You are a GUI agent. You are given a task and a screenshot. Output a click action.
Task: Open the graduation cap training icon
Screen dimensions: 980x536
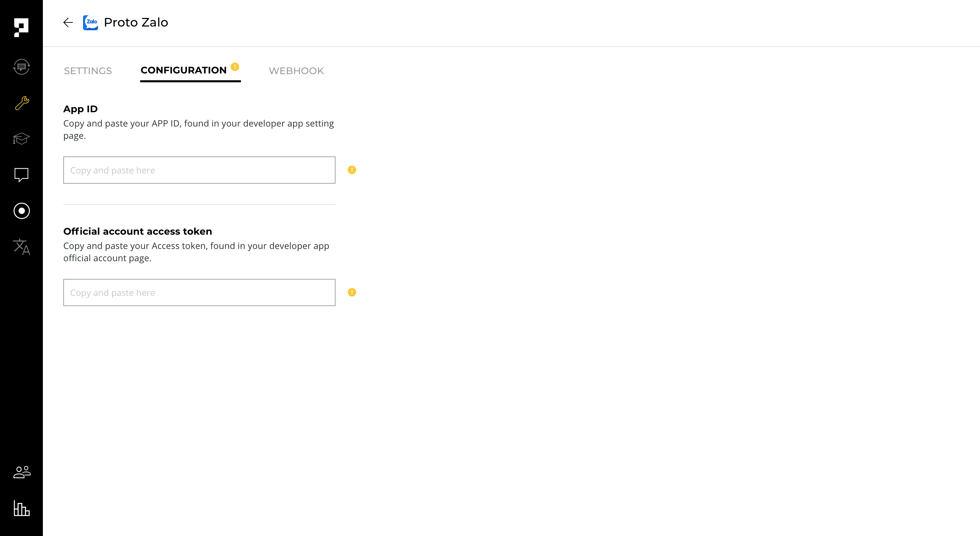click(x=21, y=138)
